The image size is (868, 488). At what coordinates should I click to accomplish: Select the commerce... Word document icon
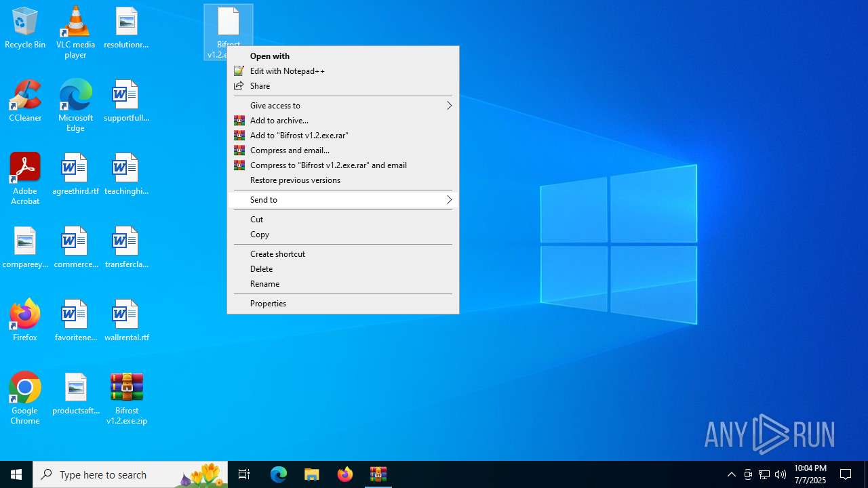point(75,247)
